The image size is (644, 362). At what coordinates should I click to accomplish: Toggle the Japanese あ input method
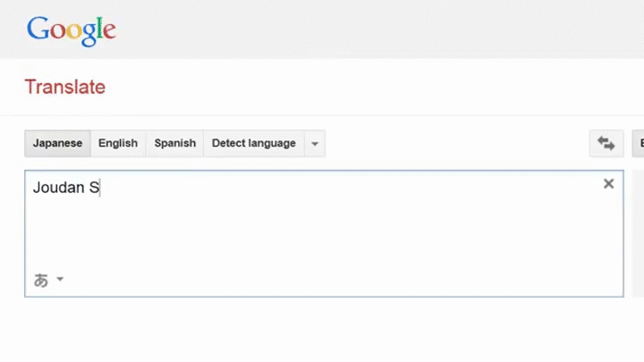pyautogui.click(x=41, y=280)
